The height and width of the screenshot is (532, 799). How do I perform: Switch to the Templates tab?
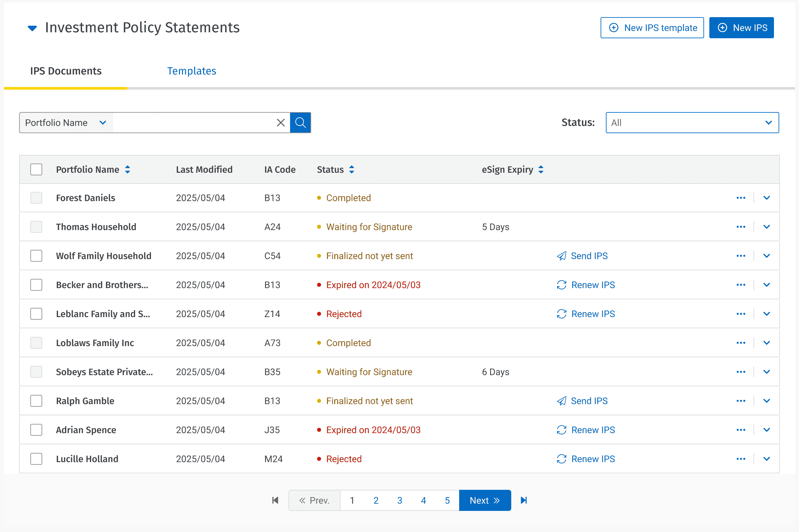click(x=192, y=71)
